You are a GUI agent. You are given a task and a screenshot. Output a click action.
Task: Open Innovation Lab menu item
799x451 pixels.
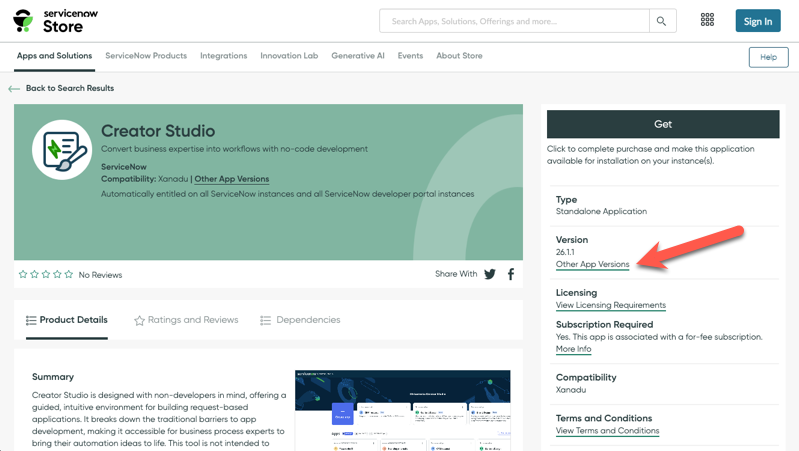pyautogui.click(x=289, y=56)
